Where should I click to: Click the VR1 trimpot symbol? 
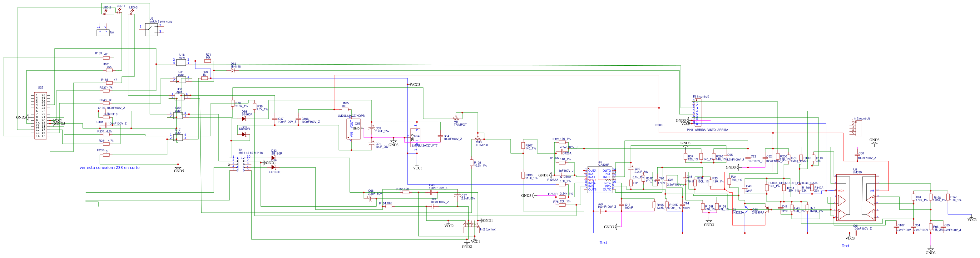coord(456,119)
